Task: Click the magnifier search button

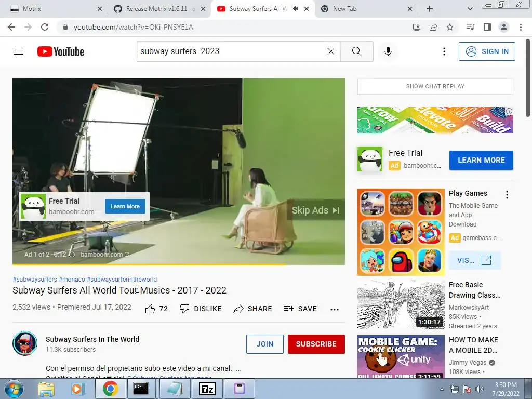Action: coord(356,51)
